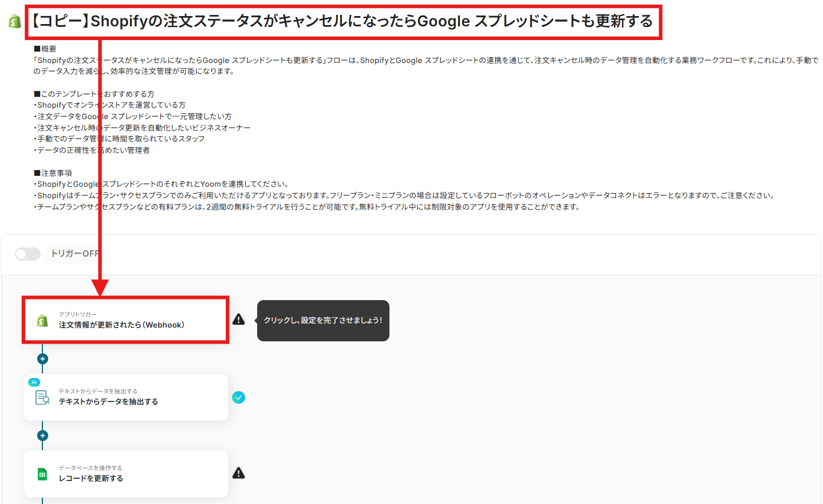Viewport: 823px width, 504px height.
Task: Click the note about linking Shopify and Google スプレッドシート with Yoom
Action: click(162, 184)
